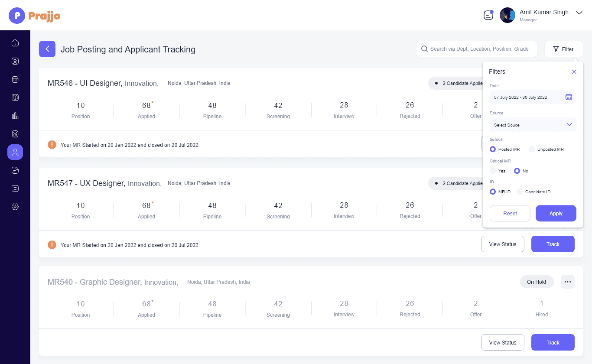Click the profile icon in sidebar

[15, 61]
